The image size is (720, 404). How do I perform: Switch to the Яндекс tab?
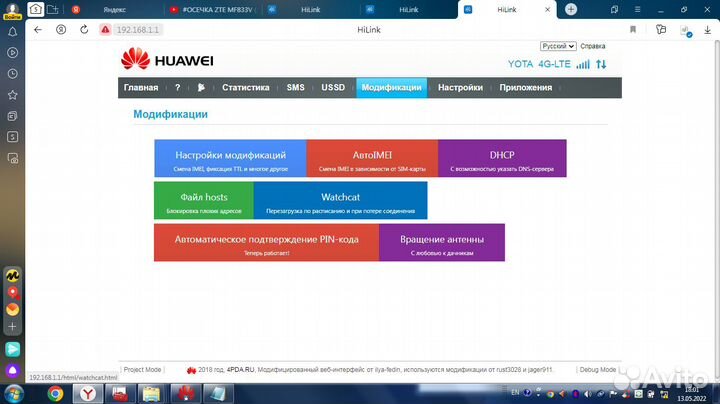114,10
